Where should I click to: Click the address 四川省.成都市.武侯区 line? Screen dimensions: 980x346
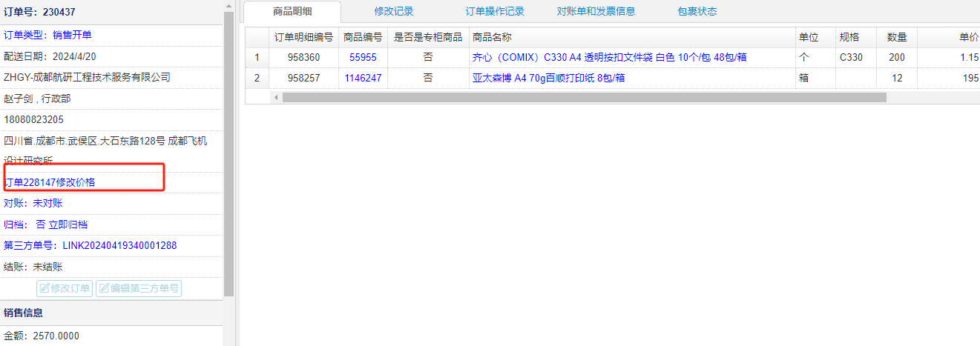click(105, 141)
